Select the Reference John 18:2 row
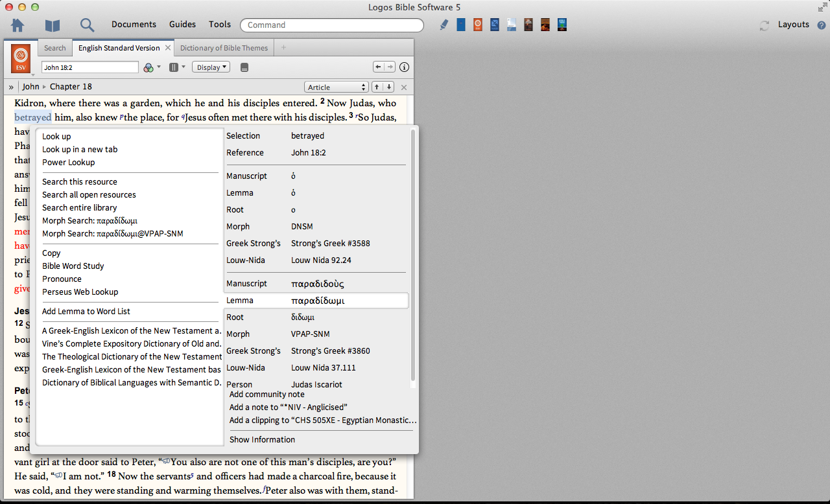 pyautogui.click(x=316, y=153)
